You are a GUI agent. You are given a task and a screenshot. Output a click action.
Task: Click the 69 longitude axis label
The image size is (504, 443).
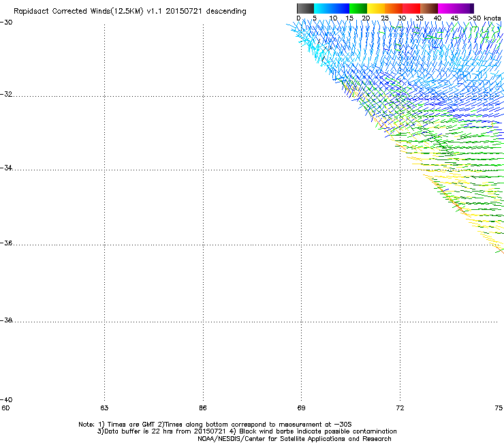click(301, 408)
